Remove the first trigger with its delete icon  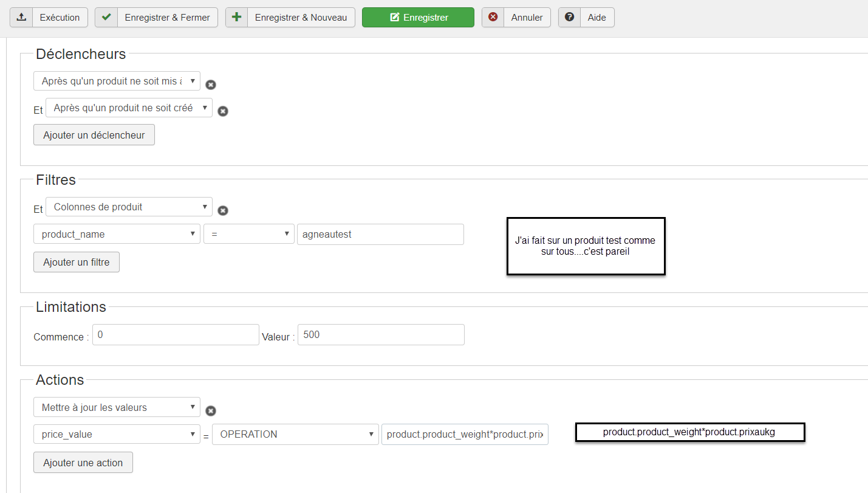(211, 84)
